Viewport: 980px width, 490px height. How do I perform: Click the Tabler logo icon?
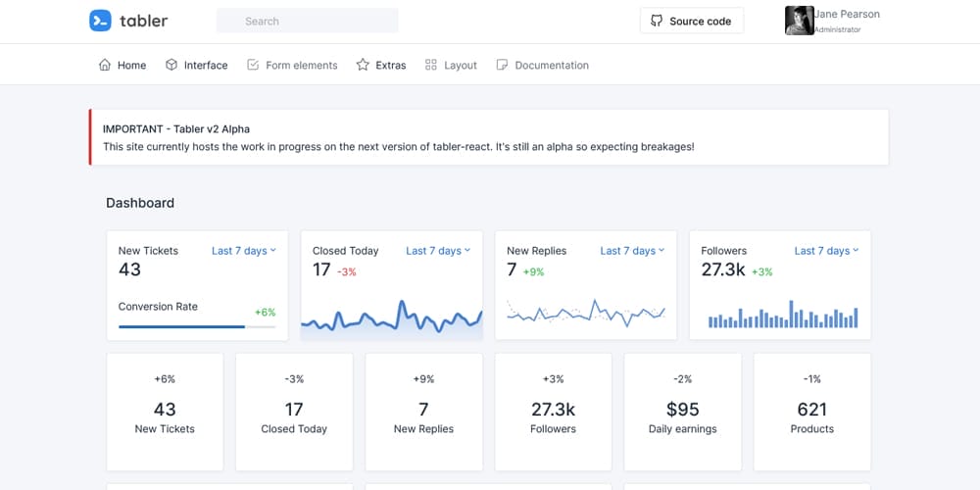(x=100, y=21)
